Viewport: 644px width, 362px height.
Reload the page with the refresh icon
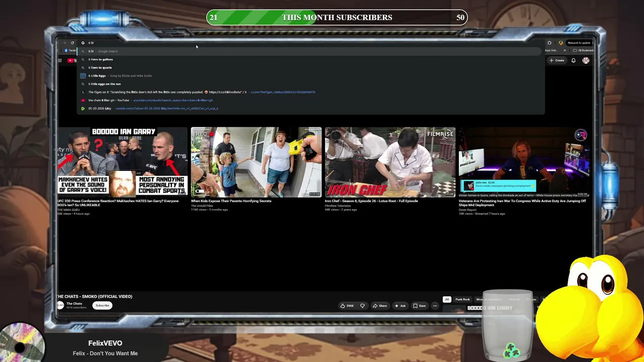pyautogui.click(x=72, y=43)
